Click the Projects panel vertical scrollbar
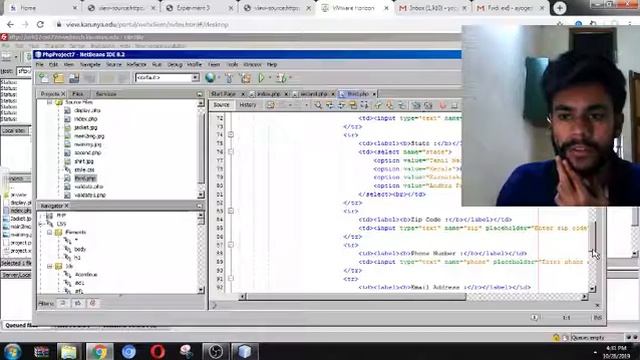This screenshot has height=360, width=640. coord(200,149)
